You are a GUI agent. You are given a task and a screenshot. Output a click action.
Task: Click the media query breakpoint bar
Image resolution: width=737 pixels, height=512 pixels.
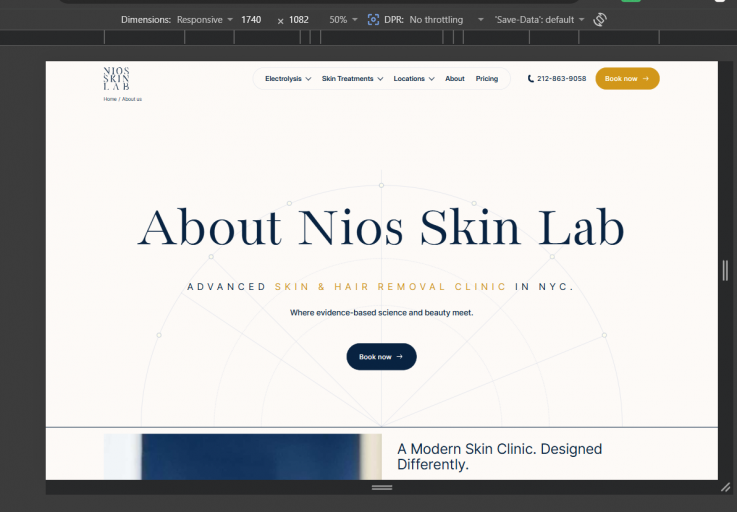(x=368, y=37)
